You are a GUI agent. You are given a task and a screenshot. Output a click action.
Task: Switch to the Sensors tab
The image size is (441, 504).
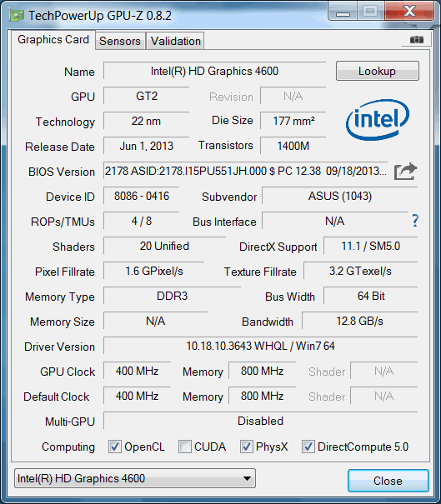tap(120, 41)
